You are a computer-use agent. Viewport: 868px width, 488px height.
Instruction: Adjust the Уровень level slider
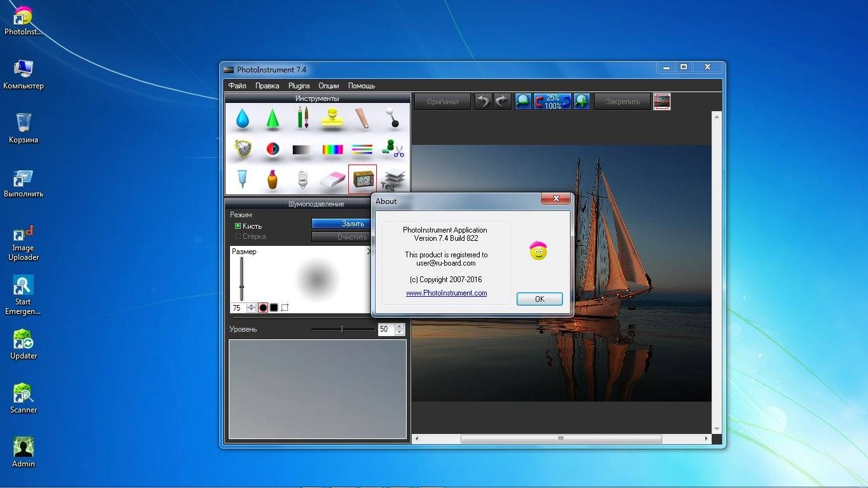(342, 329)
